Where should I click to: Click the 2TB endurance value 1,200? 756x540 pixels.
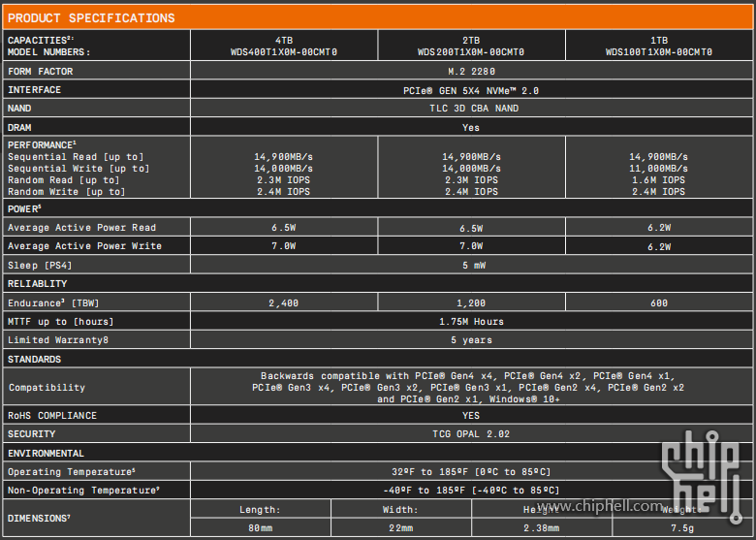[471, 302]
